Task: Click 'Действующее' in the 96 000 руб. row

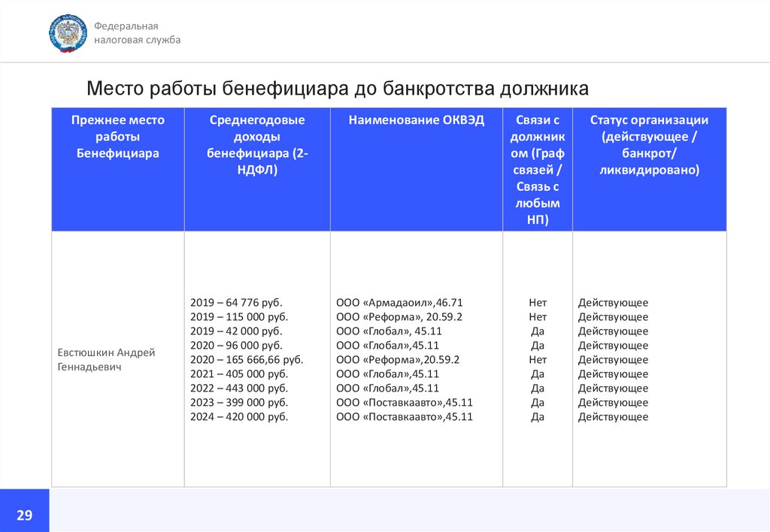Action: tap(613, 346)
